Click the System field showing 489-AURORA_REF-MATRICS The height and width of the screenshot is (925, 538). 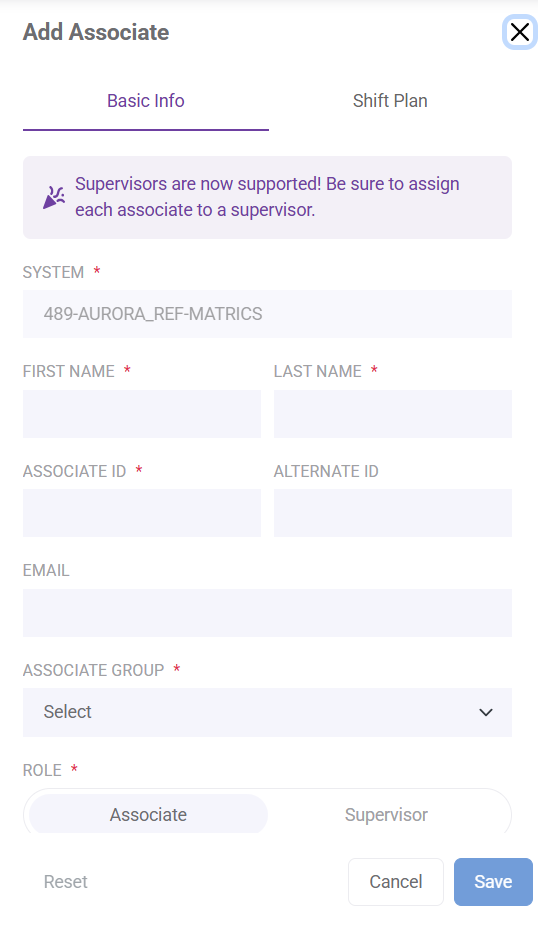[267, 314]
